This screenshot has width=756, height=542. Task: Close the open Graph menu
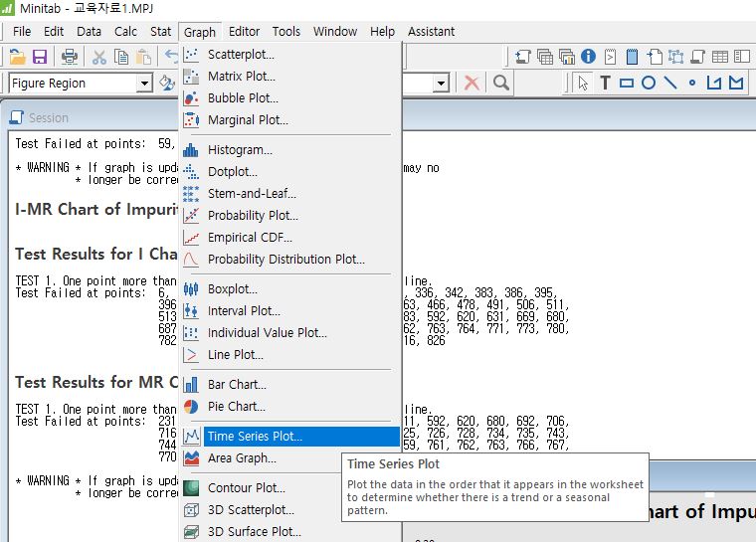tap(200, 32)
